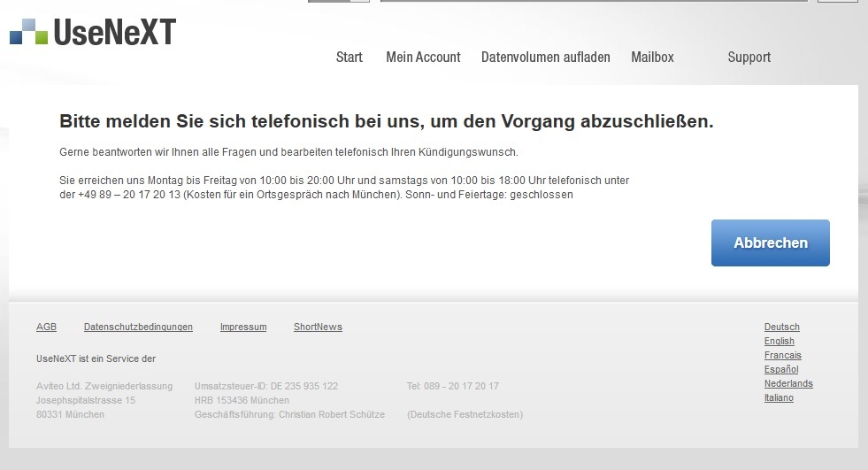This screenshot has height=470, width=868.
Task: Open the Start menu item
Action: tap(350, 57)
